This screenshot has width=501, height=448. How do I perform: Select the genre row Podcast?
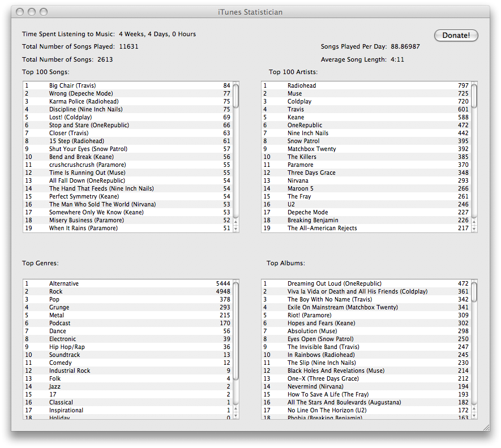click(x=128, y=323)
